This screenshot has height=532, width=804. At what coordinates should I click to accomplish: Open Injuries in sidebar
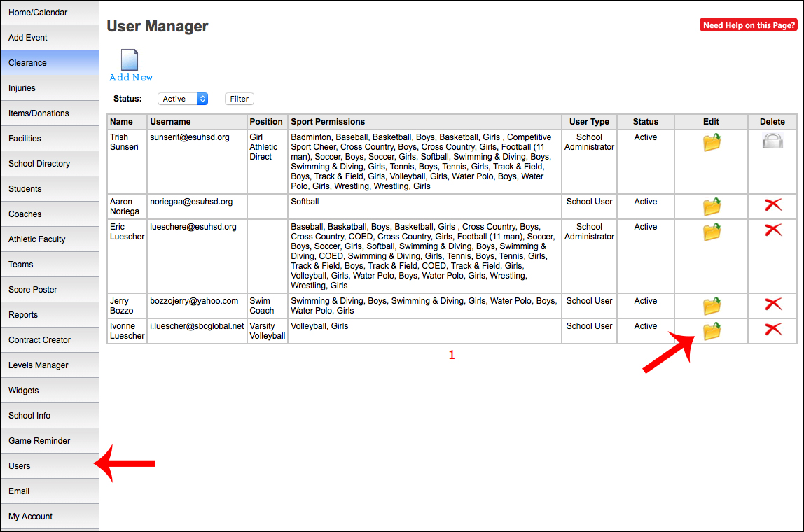point(50,87)
